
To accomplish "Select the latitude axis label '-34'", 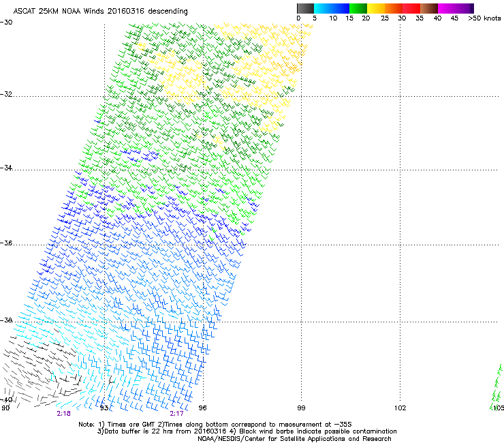I will [6, 168].
